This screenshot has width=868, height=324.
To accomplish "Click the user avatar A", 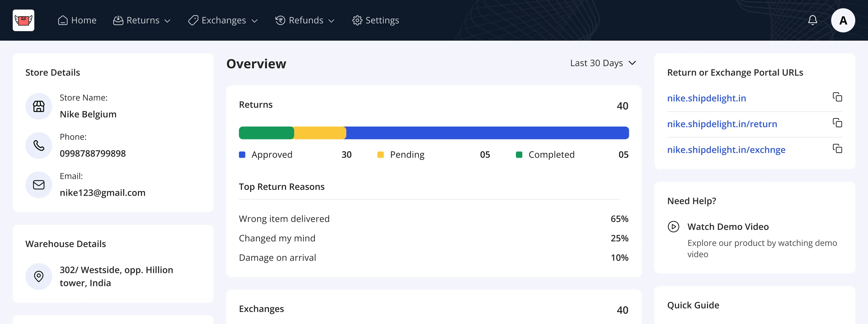I will (x=843, y=21).
